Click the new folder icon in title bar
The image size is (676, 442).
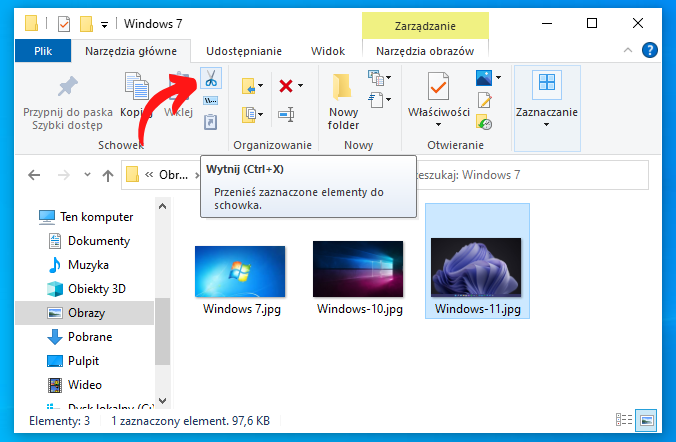(x=86, y=24)
